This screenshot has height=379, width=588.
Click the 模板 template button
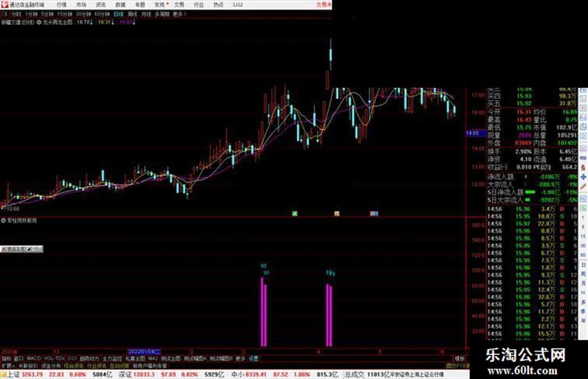tap(459, 358)
